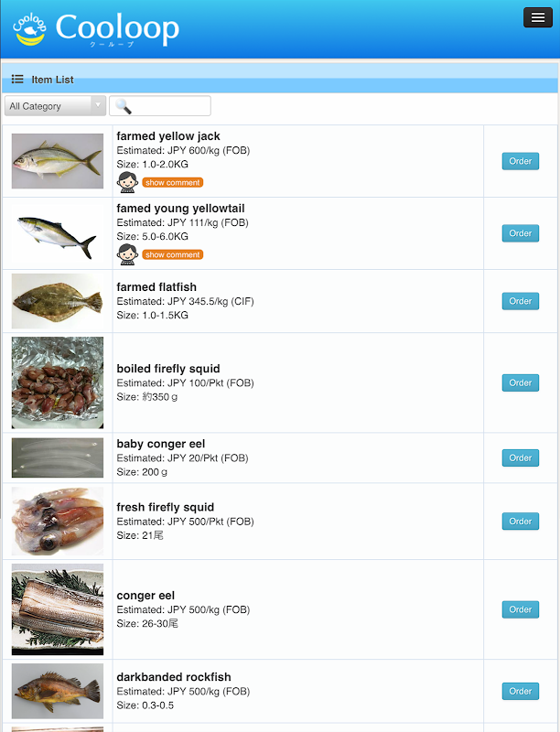560x732 pixels.
Task: Click the Cooloop logo icon
Action: (29, 29)
